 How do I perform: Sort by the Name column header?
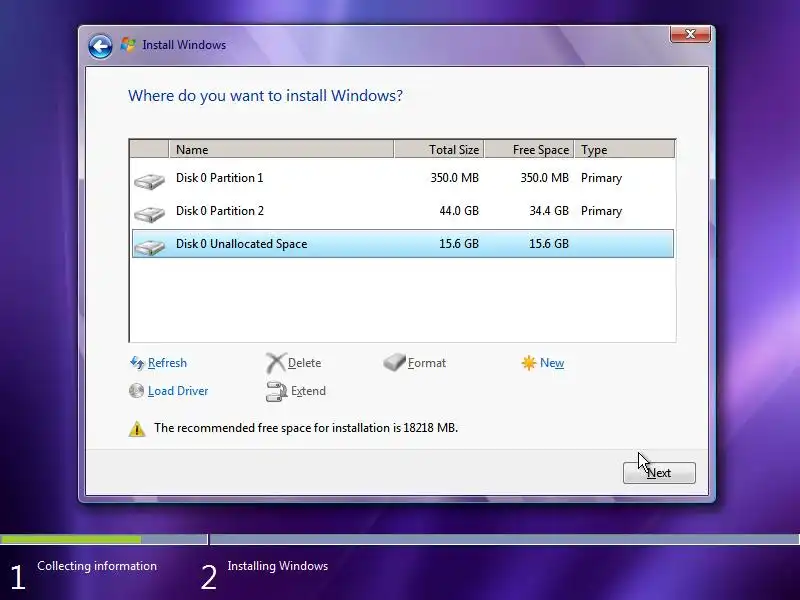click(281, 149)
